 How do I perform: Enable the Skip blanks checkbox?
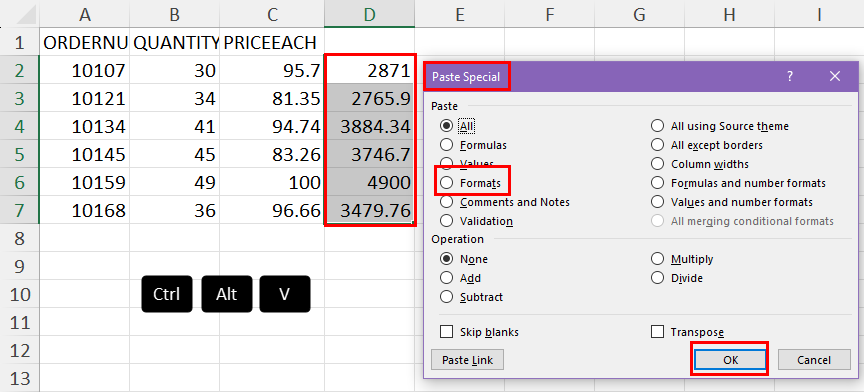[446, 332]
